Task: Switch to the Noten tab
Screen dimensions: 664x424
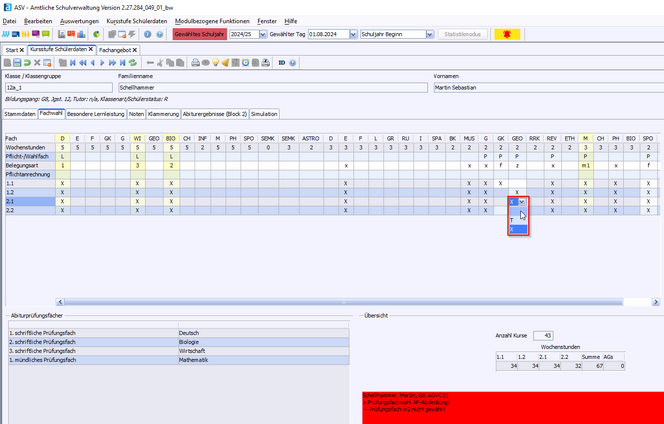Action: [x=138, y=114]
